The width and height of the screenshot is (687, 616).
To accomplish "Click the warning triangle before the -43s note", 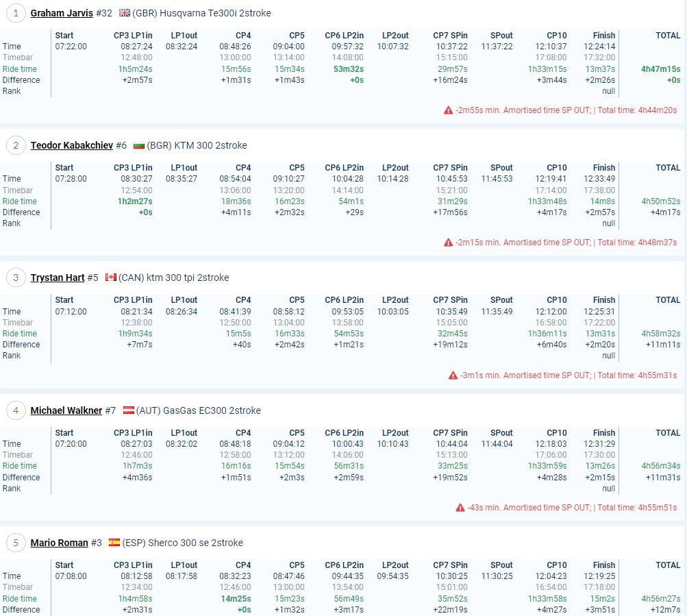I will pos(460,508).
